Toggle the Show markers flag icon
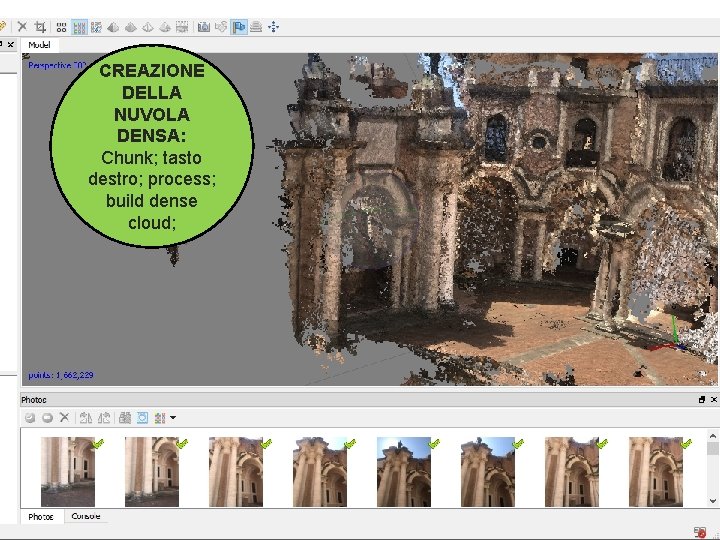 239,27
